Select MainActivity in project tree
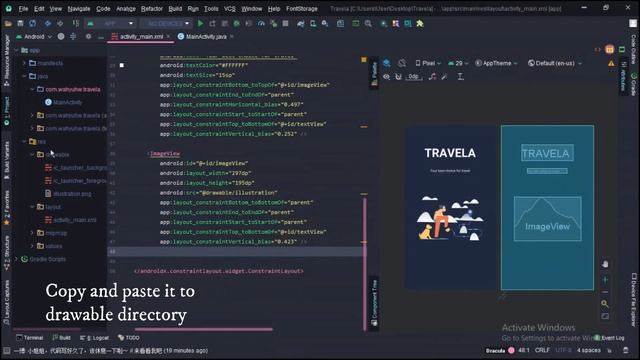640x360 pixels. (x=64, y=102)
